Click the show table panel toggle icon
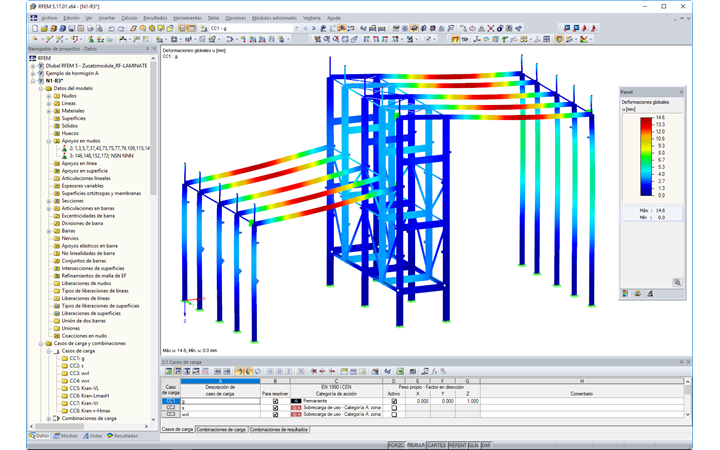Viewport: 720px width, 450px height. coord(192,28)
